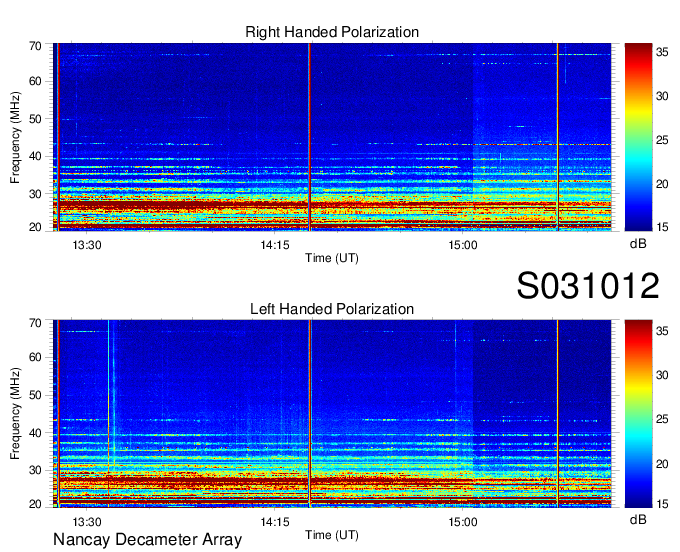This screenshot has width=680, height=552.
Task: Click the 50 frequency tick of the top plot
Action: (36, 119)
